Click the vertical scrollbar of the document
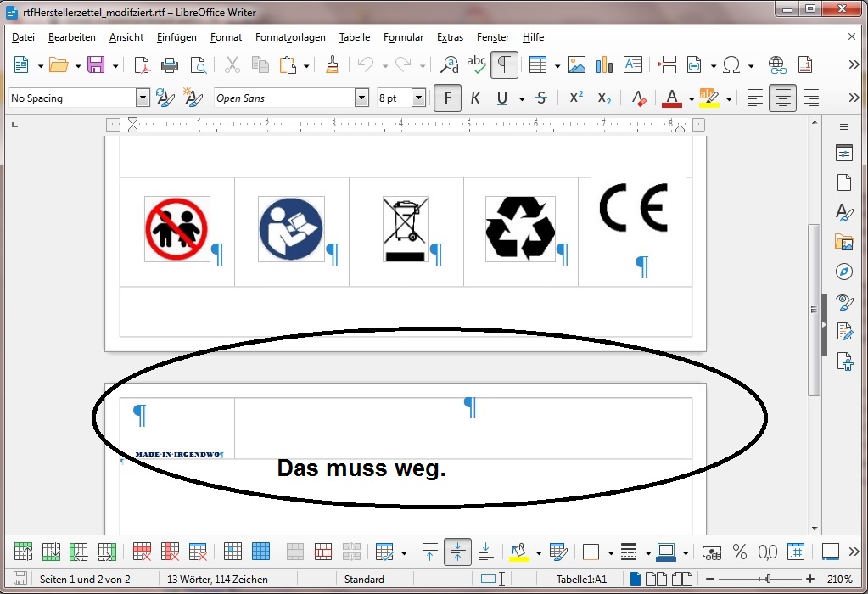 coord(814,310)
